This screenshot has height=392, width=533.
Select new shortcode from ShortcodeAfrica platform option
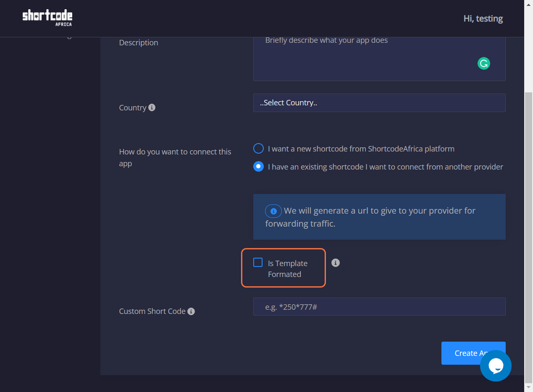pyautogui.click(x=258, y=149)
